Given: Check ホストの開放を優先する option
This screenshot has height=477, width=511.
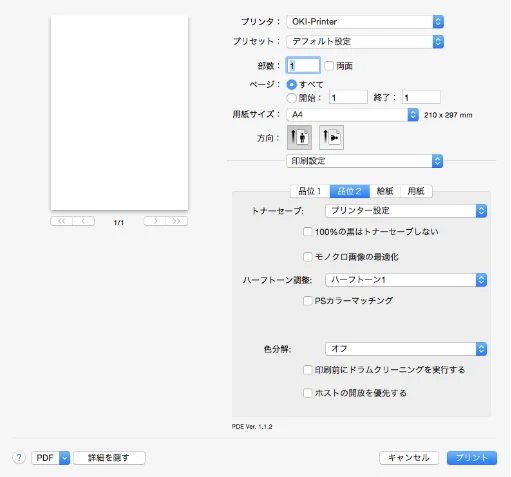Looking at the screenshot, I should [307, 393].
